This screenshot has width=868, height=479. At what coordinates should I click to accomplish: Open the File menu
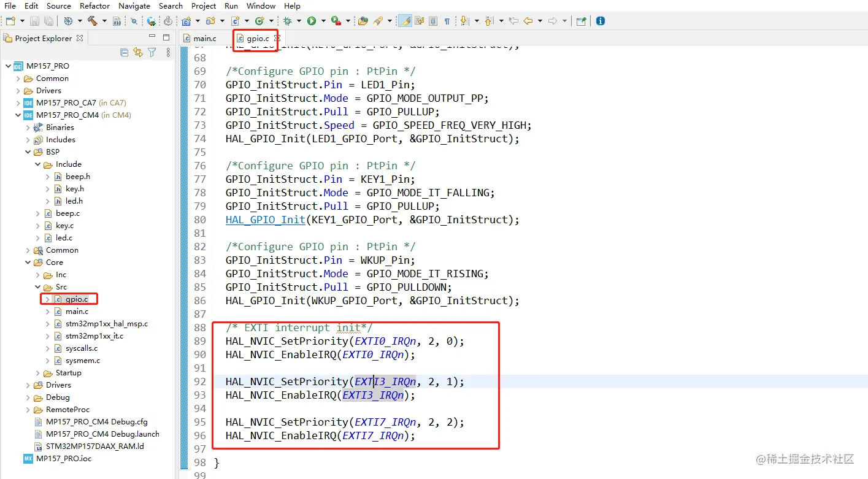point(10,6)
